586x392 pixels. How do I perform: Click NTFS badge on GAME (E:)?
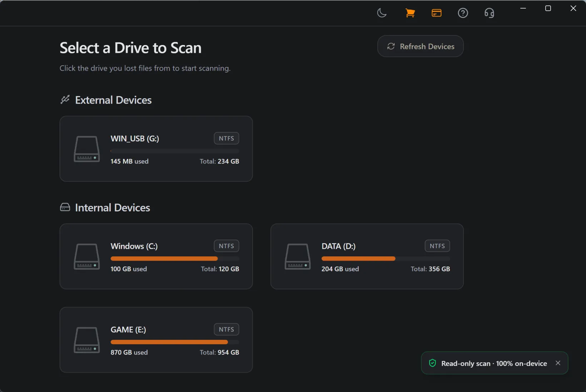click(x=227, y=330)
